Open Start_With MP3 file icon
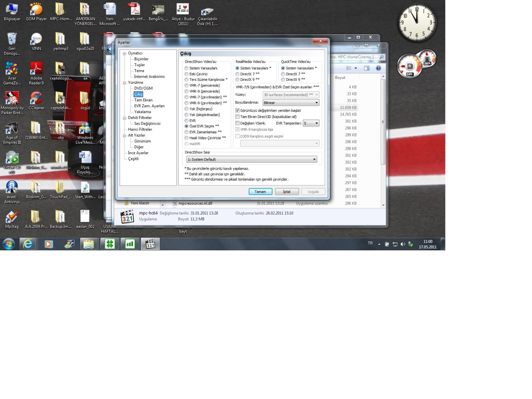532x399 pixels. click(85, 190)
